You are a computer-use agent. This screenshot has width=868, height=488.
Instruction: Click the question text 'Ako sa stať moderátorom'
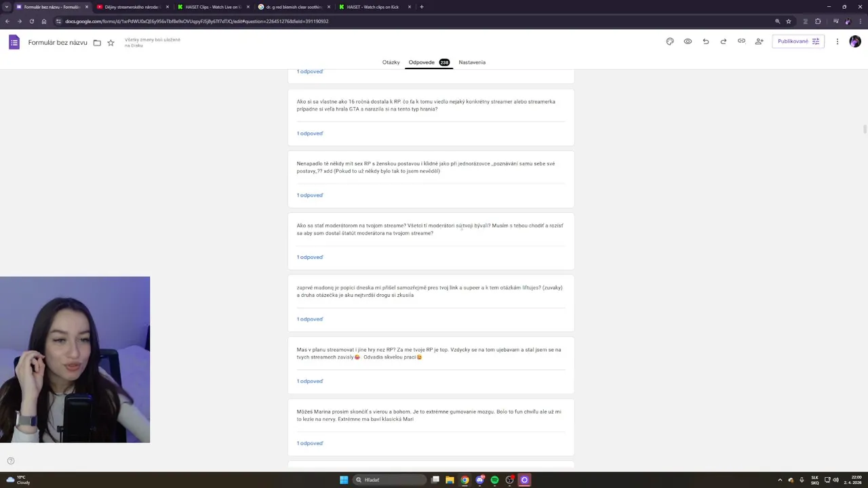click(x=430, y=229)
